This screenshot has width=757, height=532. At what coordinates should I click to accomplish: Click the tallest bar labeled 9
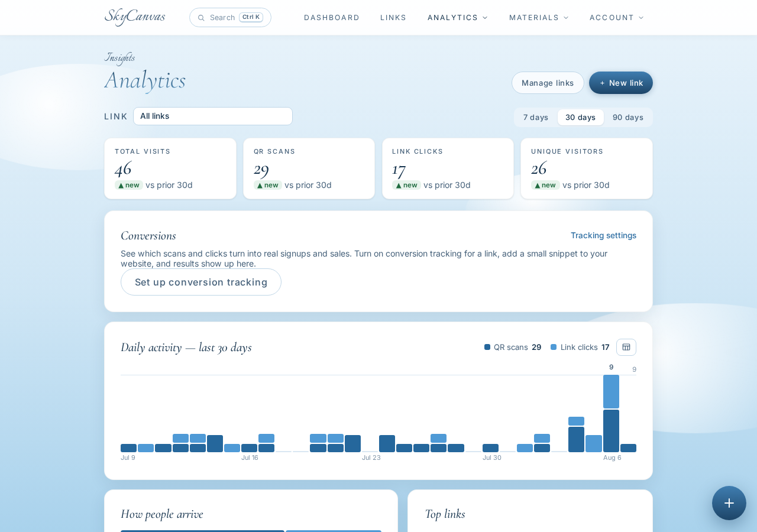pyautogui.click(x=611, y=413)
